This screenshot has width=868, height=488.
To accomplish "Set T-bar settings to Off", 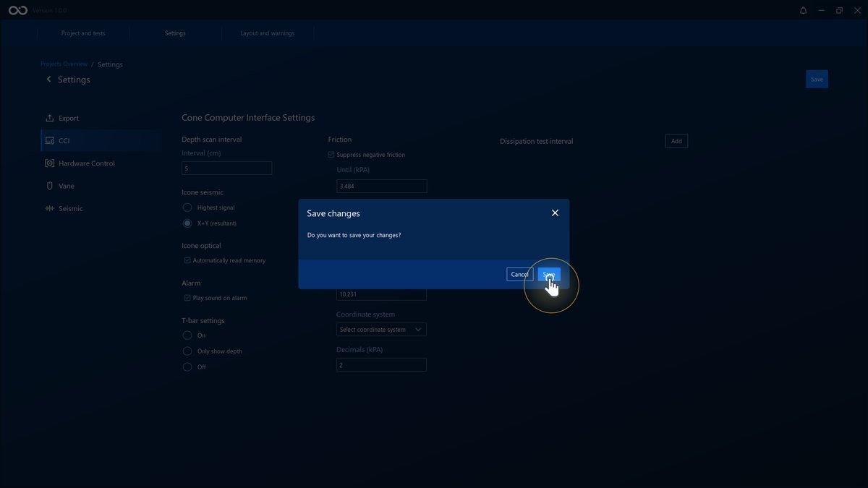I will [x=187, y=367].
